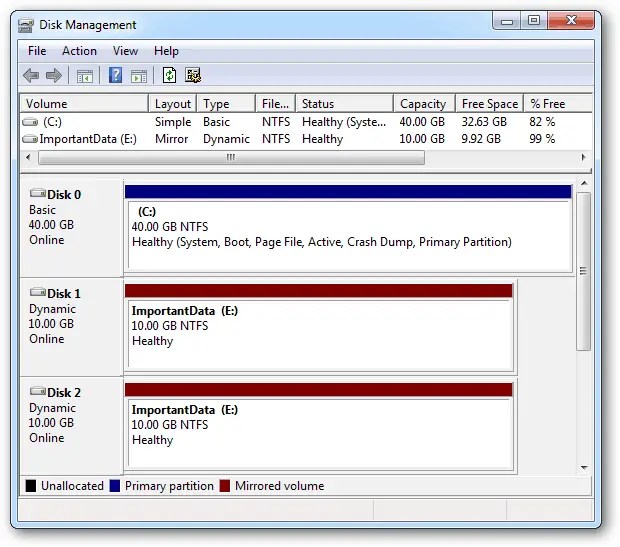
Task: Sort by the Layout column header
Action: click(172, 104)
